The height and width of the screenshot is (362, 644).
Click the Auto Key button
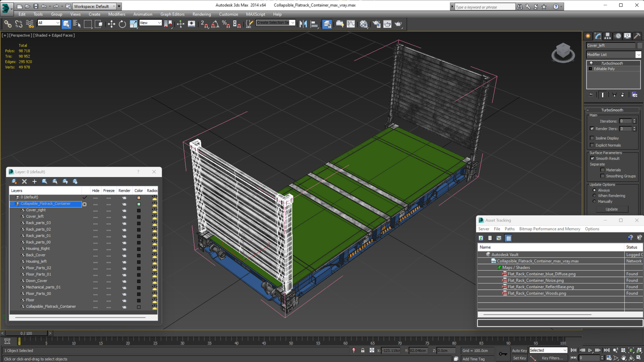[519, 350]
